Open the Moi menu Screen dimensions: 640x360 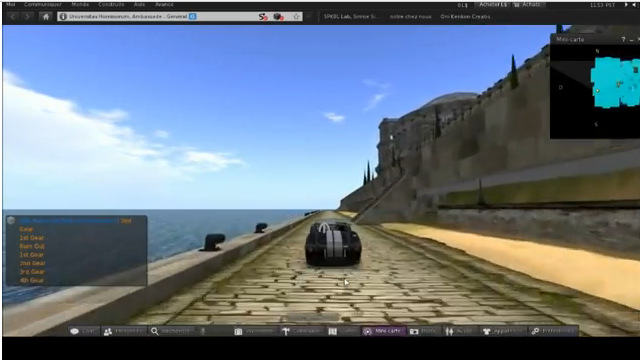[11, 4]
